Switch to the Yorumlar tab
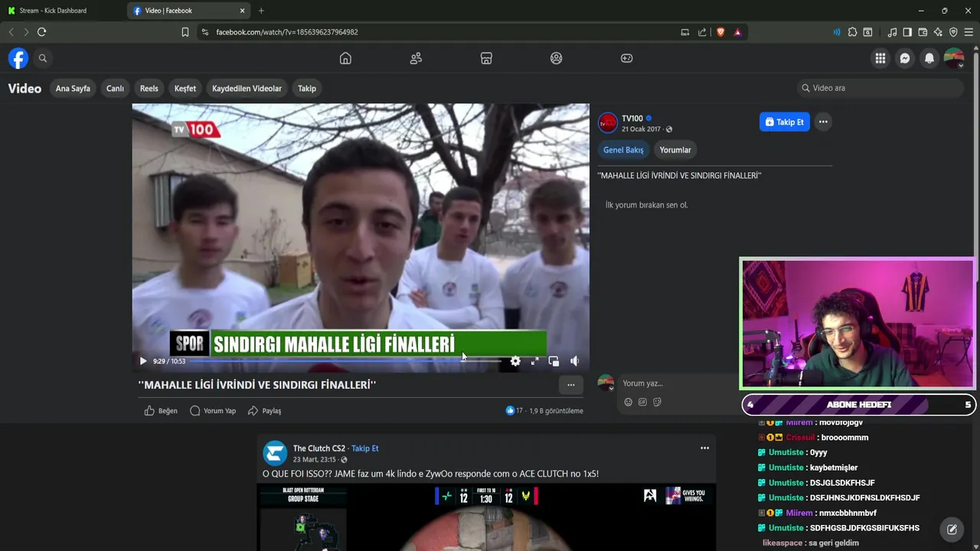The height and width of the screenshot is (551, 980). tap(675, 150)
